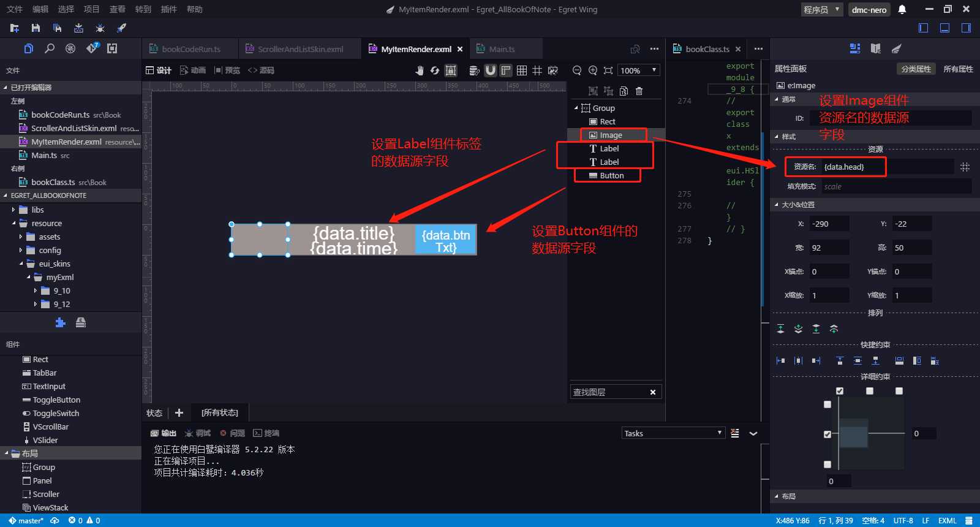Click the zoom in magnifier icon

593,70
